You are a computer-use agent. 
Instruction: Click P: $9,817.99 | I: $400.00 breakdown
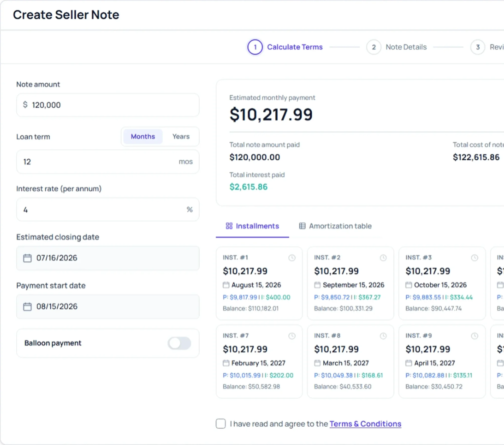point(257,297)
